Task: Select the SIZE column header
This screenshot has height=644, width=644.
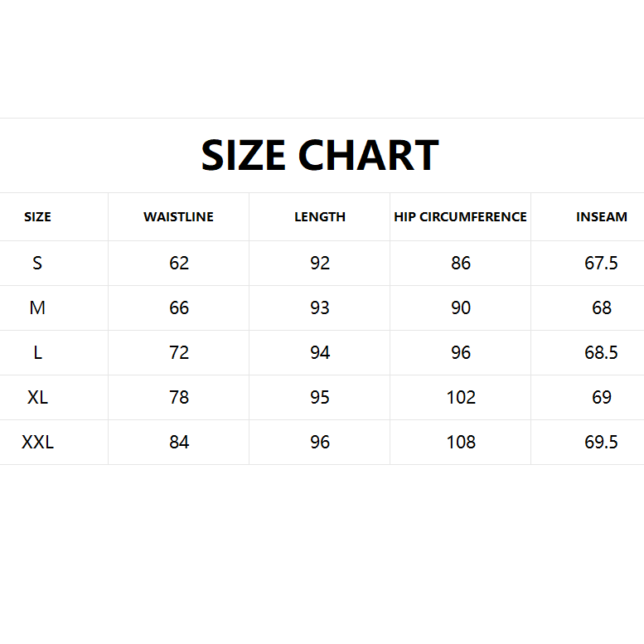Action: coord(37,217)
